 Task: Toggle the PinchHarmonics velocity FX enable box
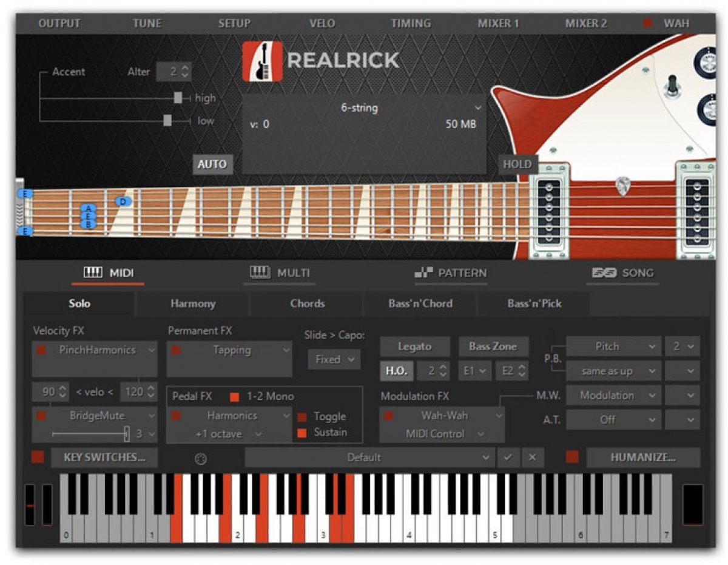[x=42, y=350]
